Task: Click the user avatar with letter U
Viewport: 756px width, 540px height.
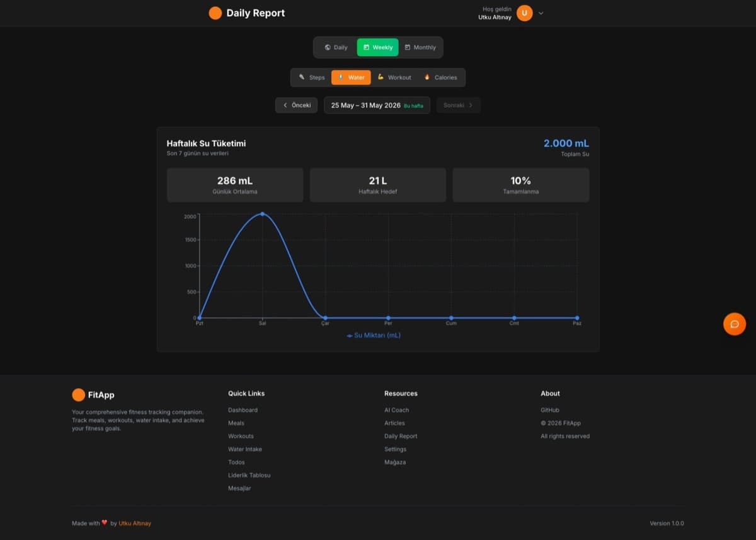Action: [x=524, y=13]
